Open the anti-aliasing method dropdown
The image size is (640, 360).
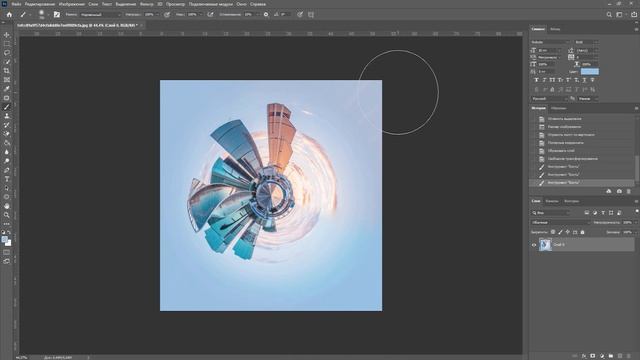pos(588,99)
